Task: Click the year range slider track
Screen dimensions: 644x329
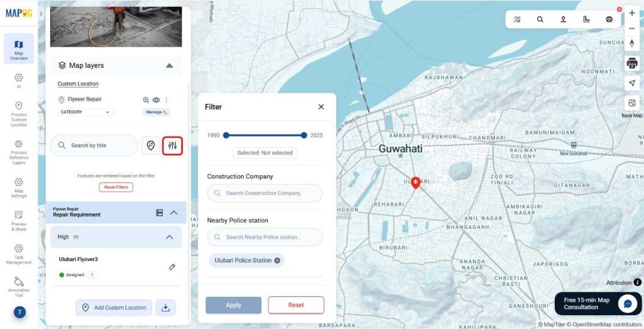Action: (x=265, y=135)
